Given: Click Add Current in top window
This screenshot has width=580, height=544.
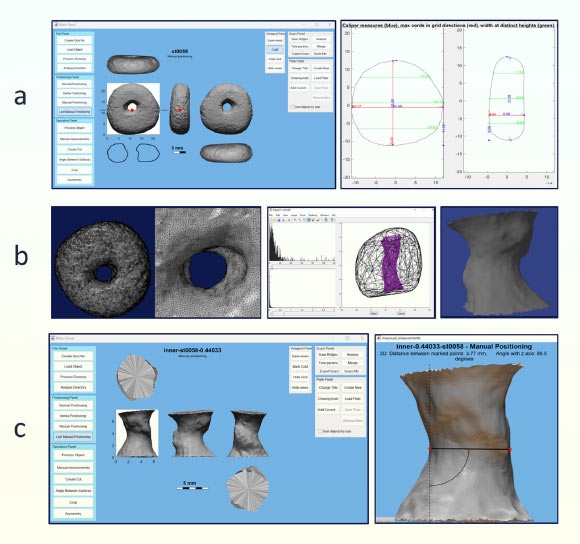Looking at the screenshot, I should pos(299,88).
